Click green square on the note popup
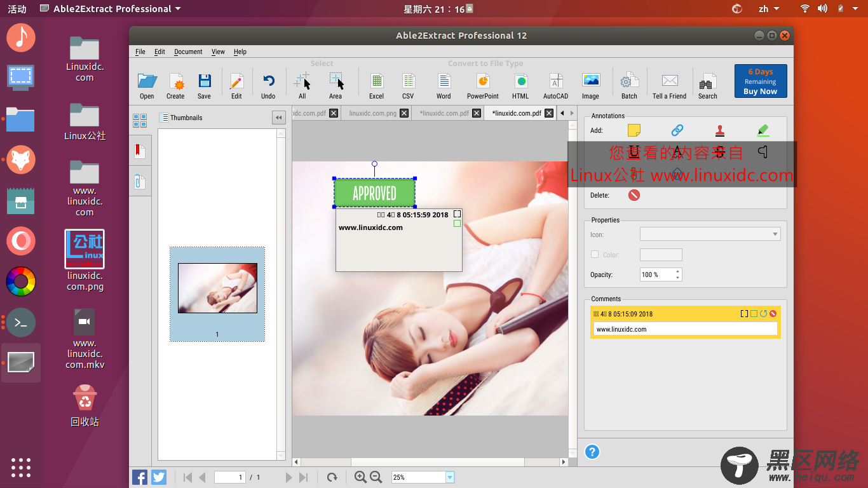This screenshot has width=868, height=488. [x=457, y=224]
